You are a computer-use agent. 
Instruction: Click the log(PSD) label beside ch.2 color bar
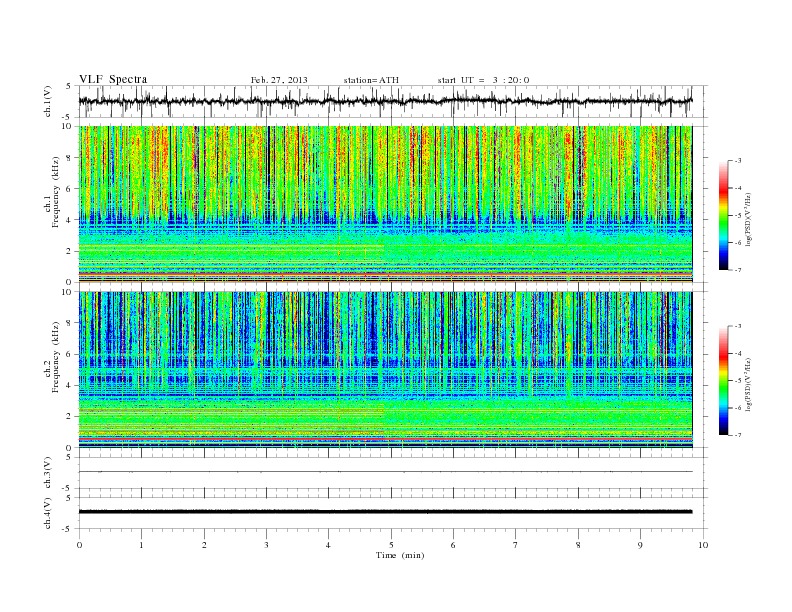pos(748,383)
